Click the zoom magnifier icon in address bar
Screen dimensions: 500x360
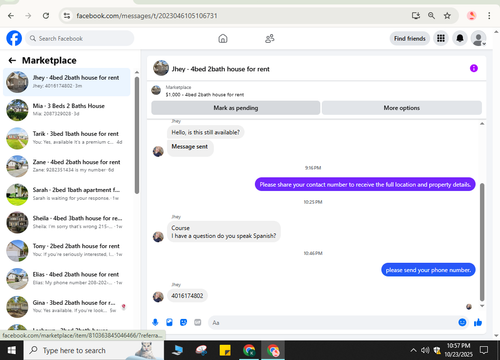431,15
